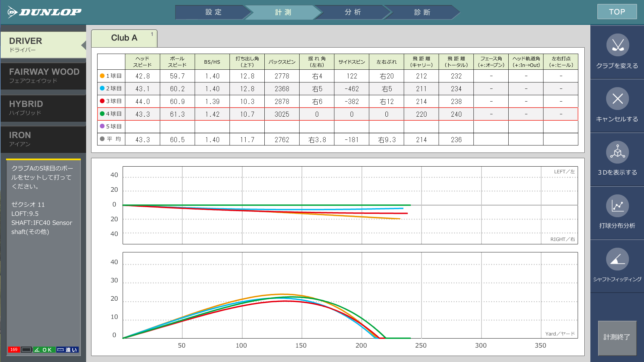Screen dimensions: 644x362
Task: Click the サイドスピン column header
Action: point(351,62)
